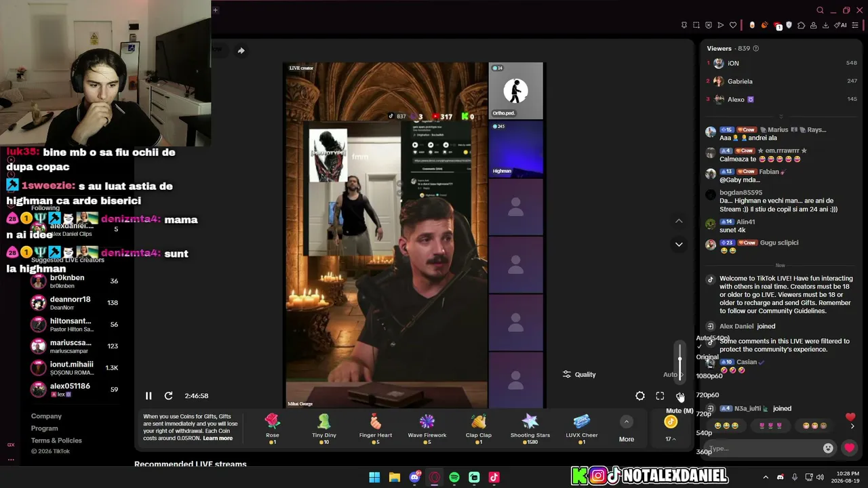Set stream quality to 360p

point(704,451)
